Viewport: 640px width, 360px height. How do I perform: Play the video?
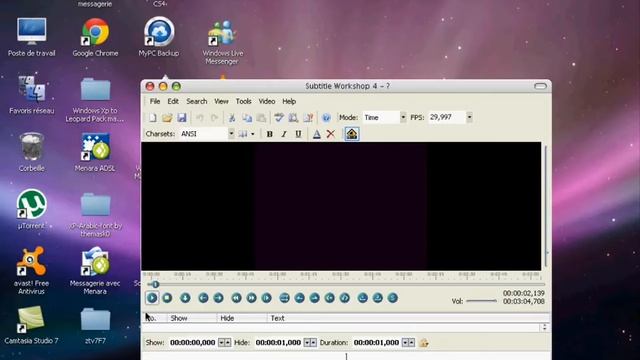[152, 298]
